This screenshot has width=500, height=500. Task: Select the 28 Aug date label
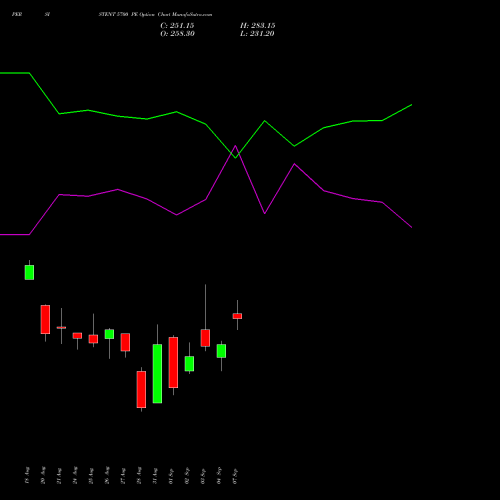coord(139,475)
